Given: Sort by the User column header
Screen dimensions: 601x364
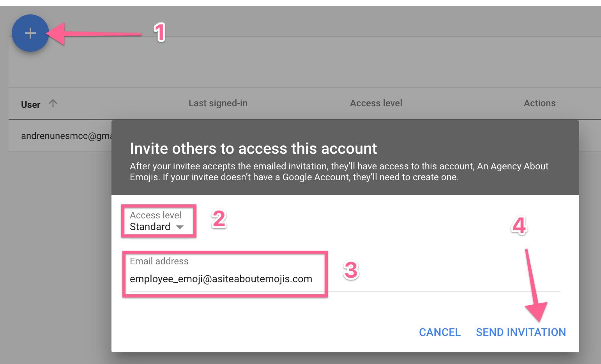Looking at the screenshot, I should click(31, 104).
